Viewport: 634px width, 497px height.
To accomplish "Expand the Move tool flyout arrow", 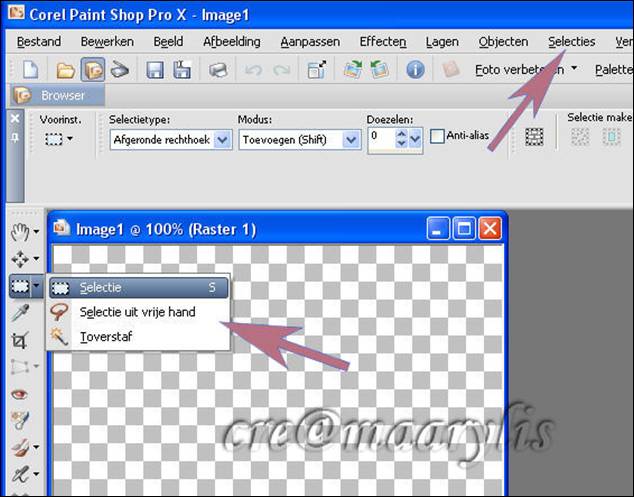I will coord(36,258).
